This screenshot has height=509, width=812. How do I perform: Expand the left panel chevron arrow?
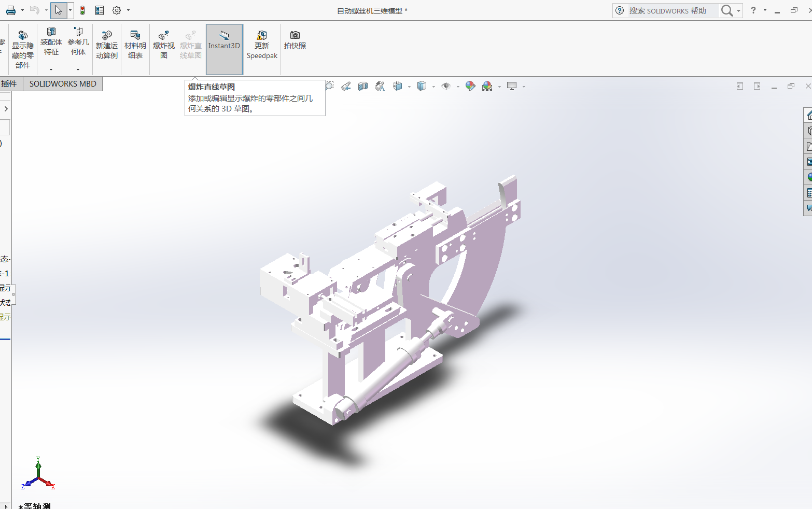tap(6, 109)
